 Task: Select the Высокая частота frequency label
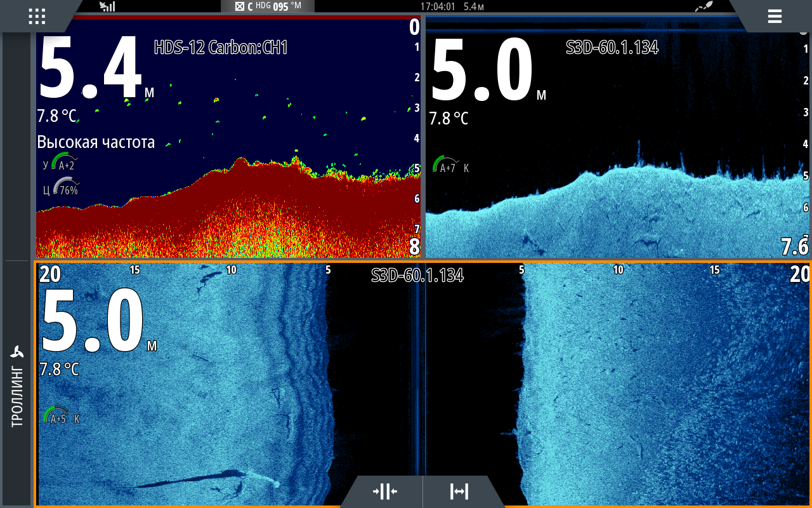[x=96, y=142]
